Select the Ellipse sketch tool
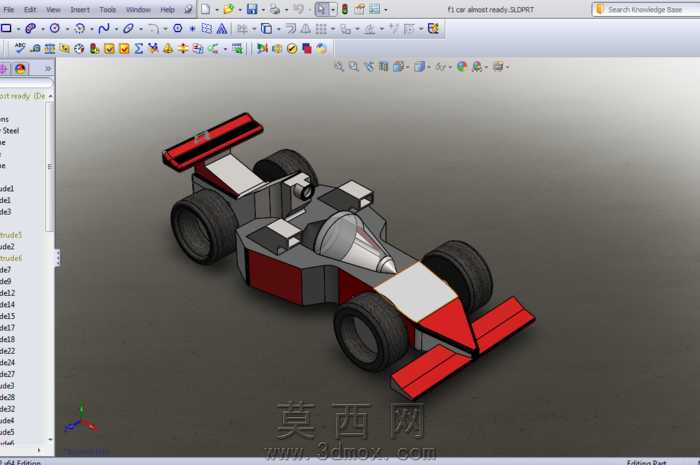700x465 pixels. click(128, 29)
